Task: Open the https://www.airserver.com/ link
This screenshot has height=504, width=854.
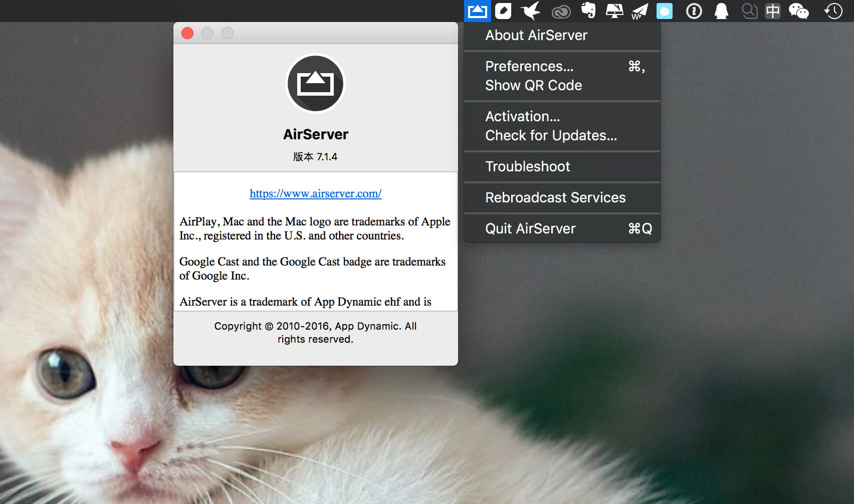Action: point(316,194)
